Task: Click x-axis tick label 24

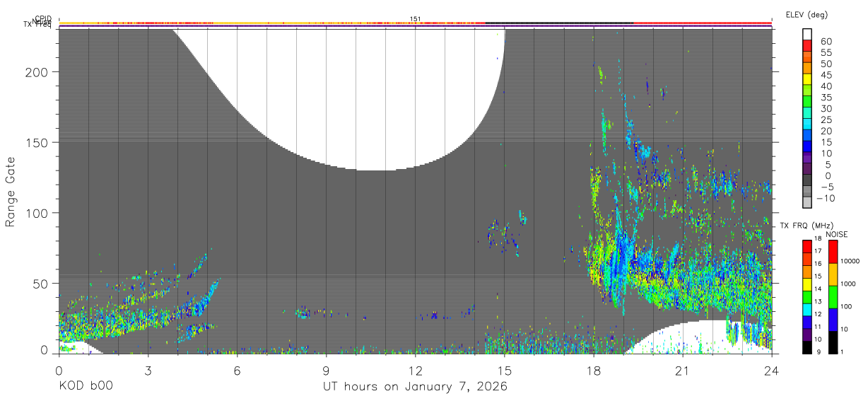Action: pyautogui.click(x=772, y=370)
